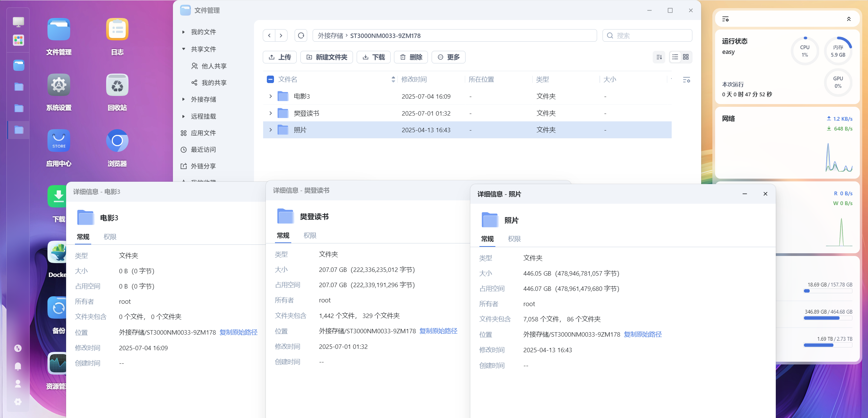Click the 新建文件夹 button
Screen dimensions: 868x418
327,57
